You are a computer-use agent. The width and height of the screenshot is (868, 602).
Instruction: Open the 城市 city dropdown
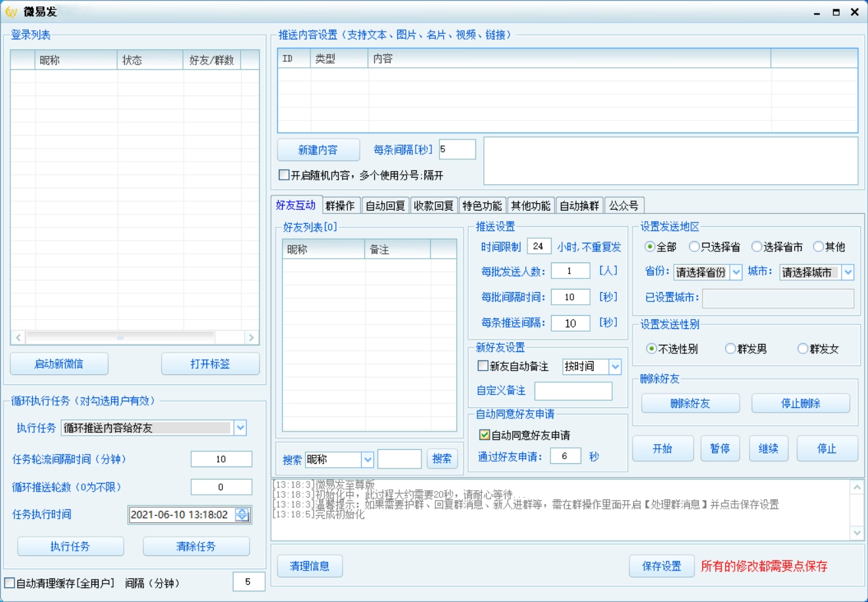tap(848, 272)
